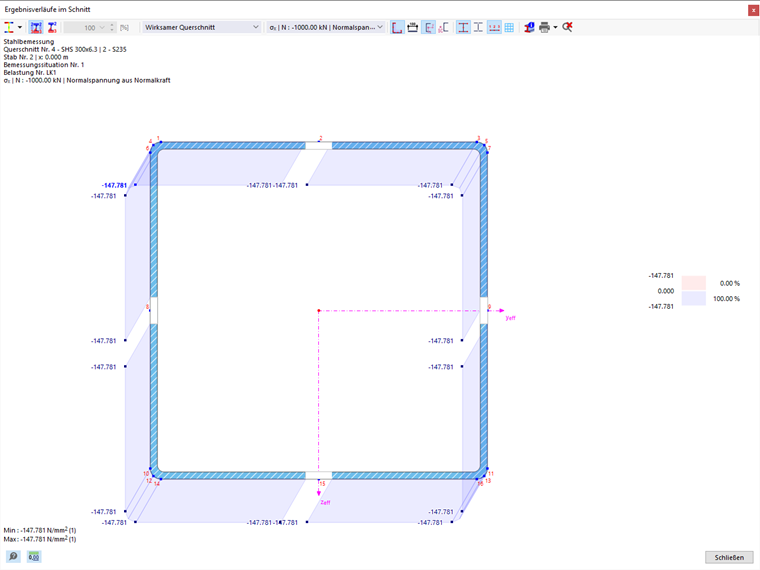Toggle the result values display icon
The width and height of the screenshot is (760, 570).
coord(429,28)
